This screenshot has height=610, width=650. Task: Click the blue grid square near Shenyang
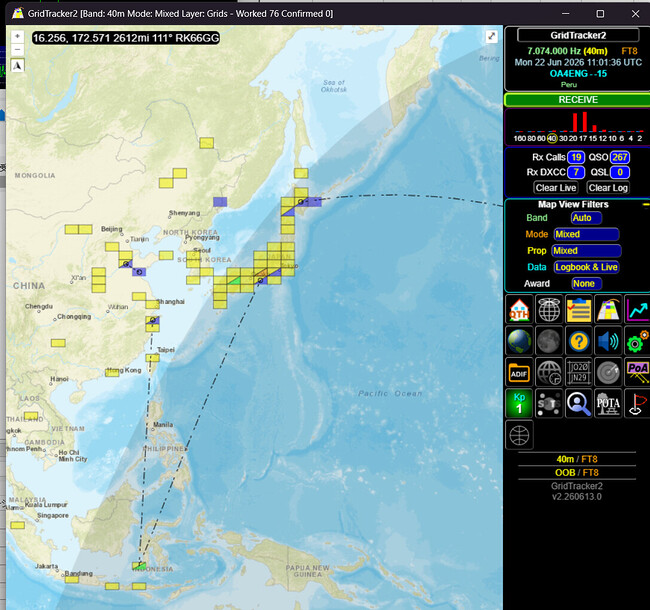(220, 202)
